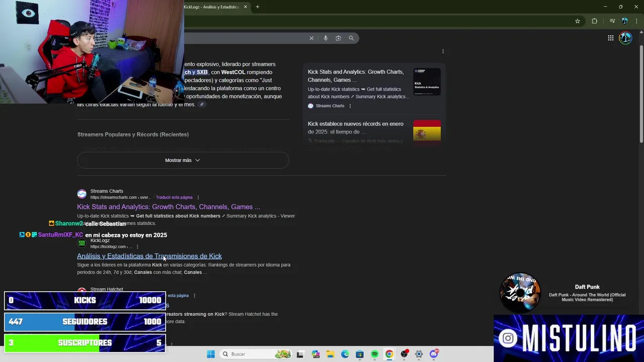644x362 pixels.
Task: Click Traducir esta página for Streams Charts
Action: 174,198
